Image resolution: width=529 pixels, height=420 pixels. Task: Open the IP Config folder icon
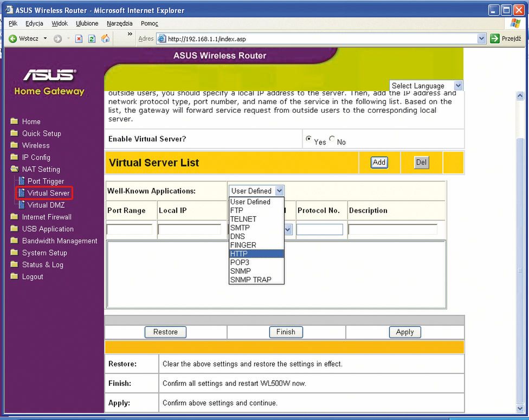(14, 157)
